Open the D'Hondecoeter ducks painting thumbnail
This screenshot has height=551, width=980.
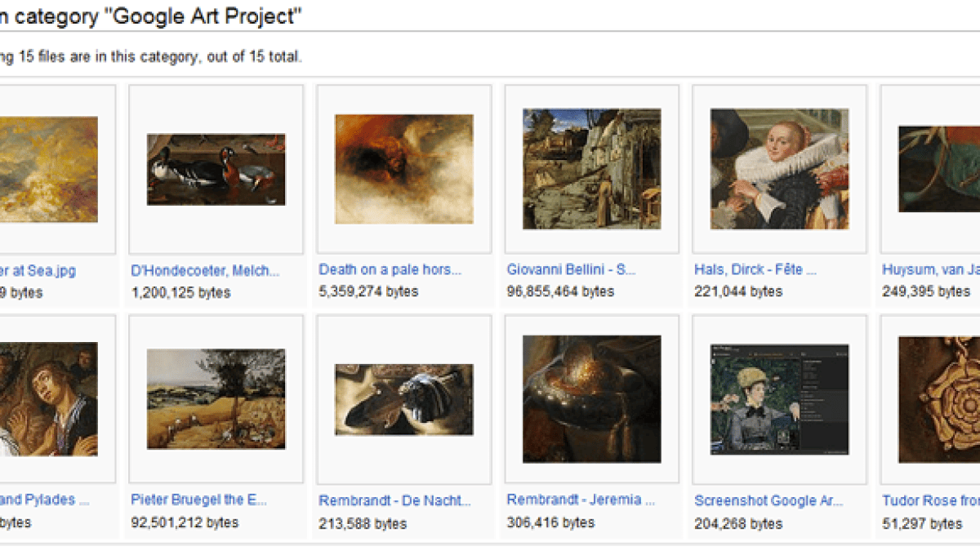216,170
